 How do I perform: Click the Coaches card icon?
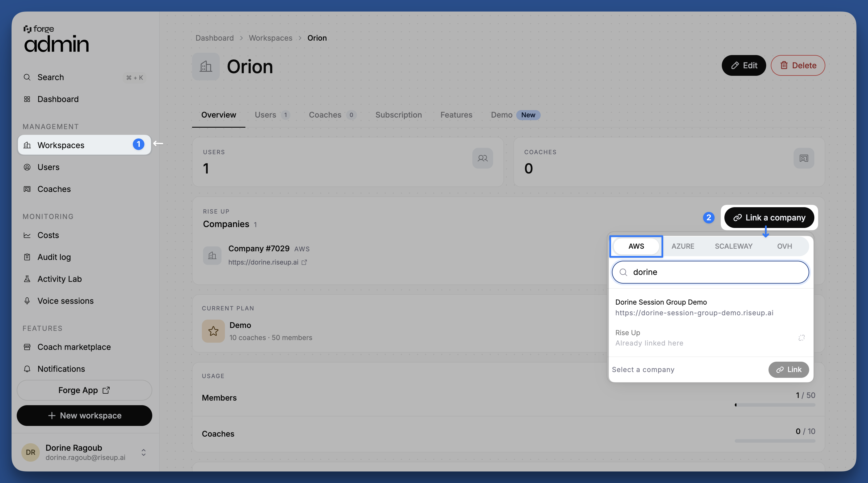point(804,158)
